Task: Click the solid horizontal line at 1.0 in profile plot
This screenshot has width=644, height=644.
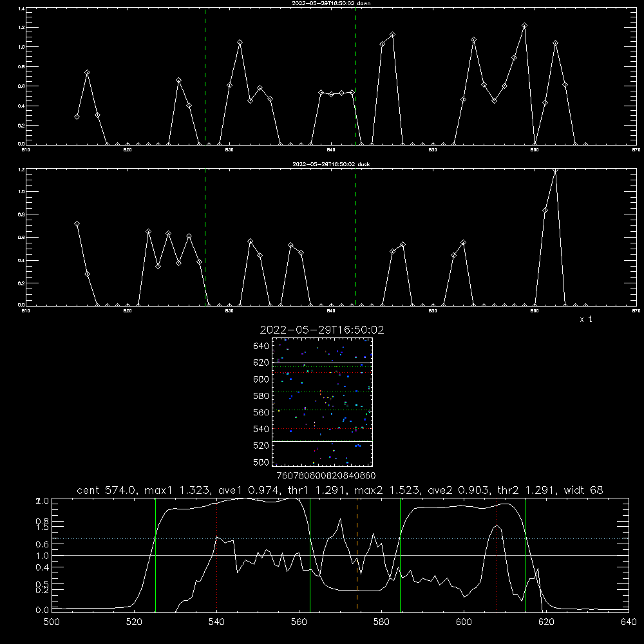Action: point(340,555)
